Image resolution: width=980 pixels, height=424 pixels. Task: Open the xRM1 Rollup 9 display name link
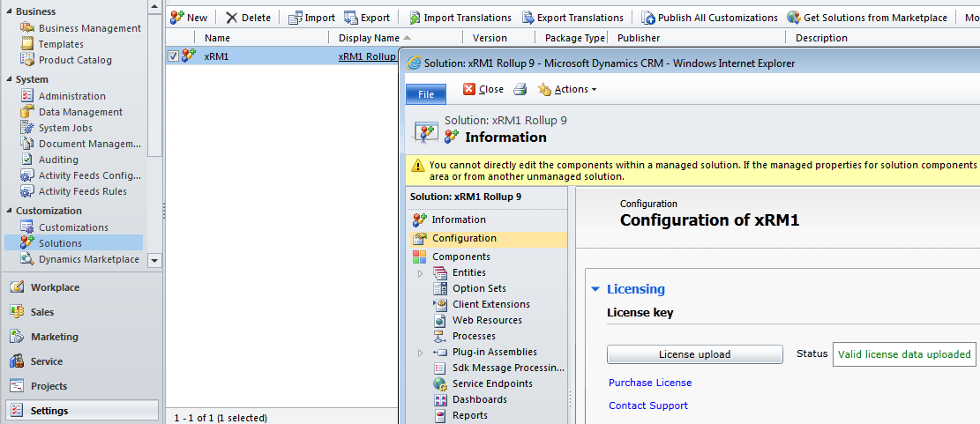coord(368,56)
